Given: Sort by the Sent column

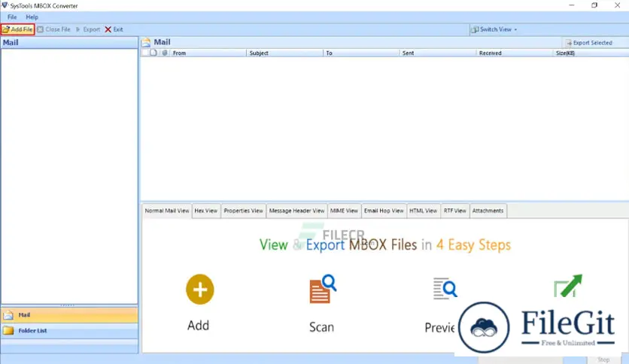Looking at the screenshot, I should click(438, 53).
